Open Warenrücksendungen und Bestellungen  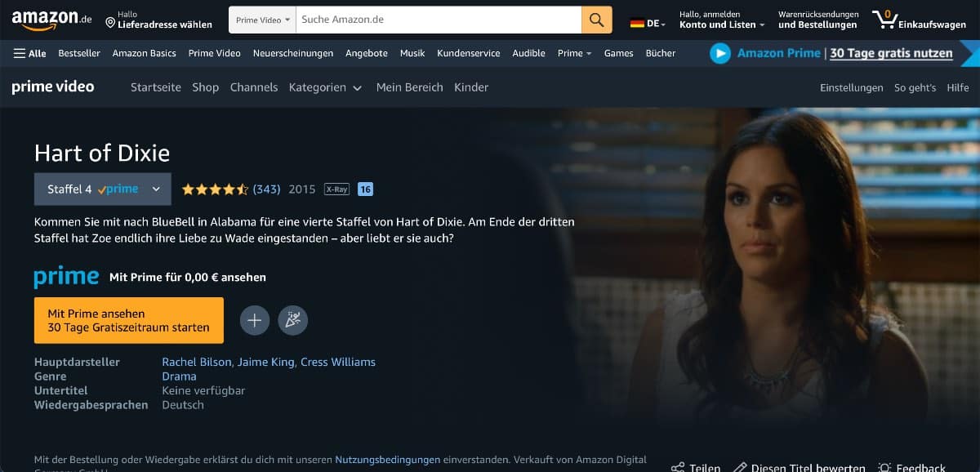pyautogui.click(x=818, y=20)
